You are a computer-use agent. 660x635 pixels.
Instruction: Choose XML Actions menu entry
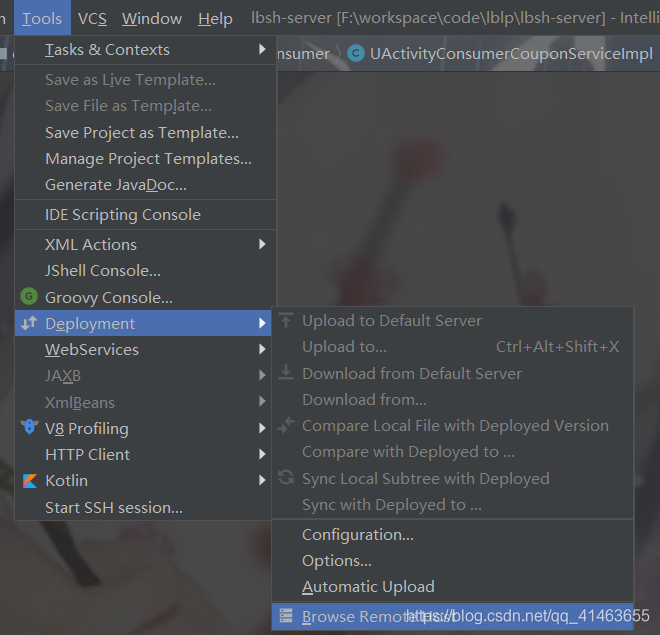145,244
